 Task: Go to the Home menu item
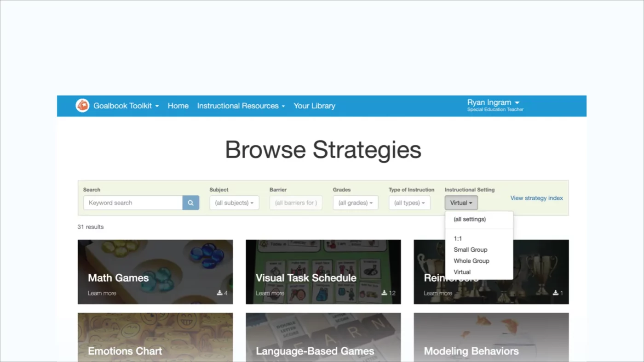pyautogui.click(x=178, y=106)
